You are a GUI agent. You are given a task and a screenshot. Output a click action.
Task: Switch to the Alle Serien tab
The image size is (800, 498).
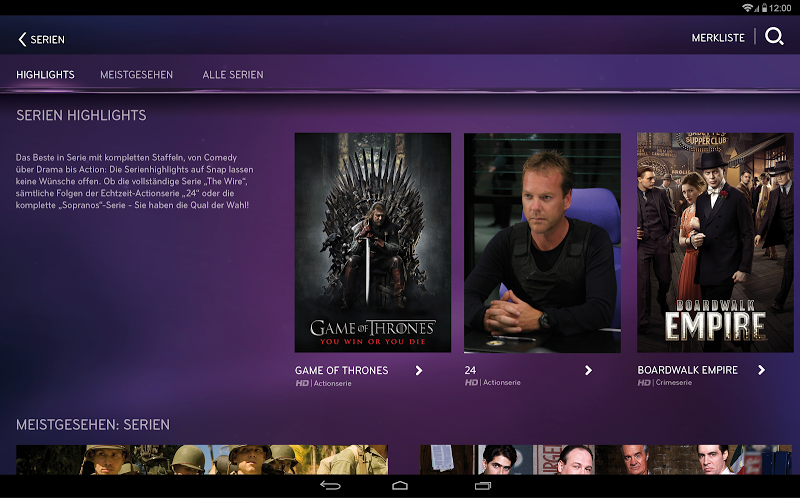point(233,74)
